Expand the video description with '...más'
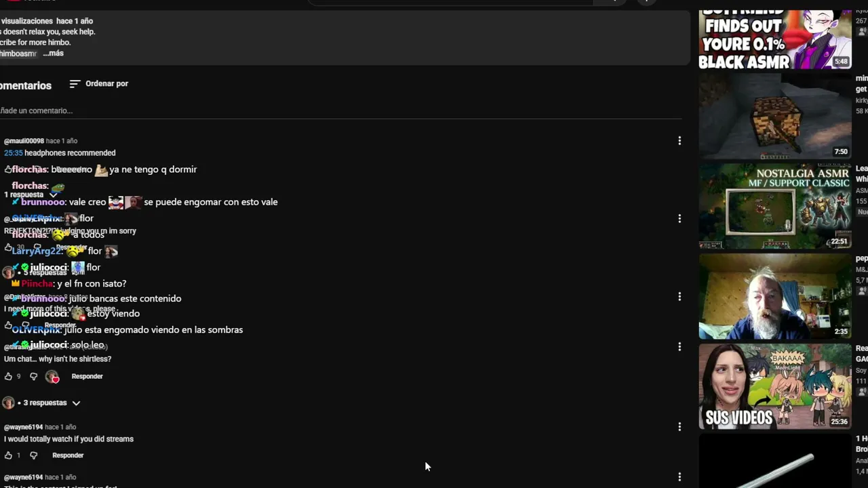The width and height of the screenshot is (868, 488). (x=53, y=54)
